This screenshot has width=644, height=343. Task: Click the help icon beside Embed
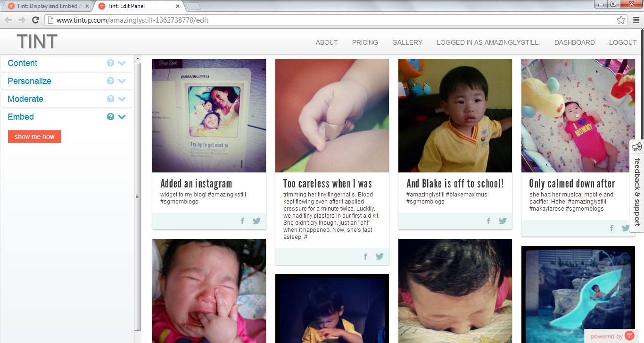click(x=111, y=117)
